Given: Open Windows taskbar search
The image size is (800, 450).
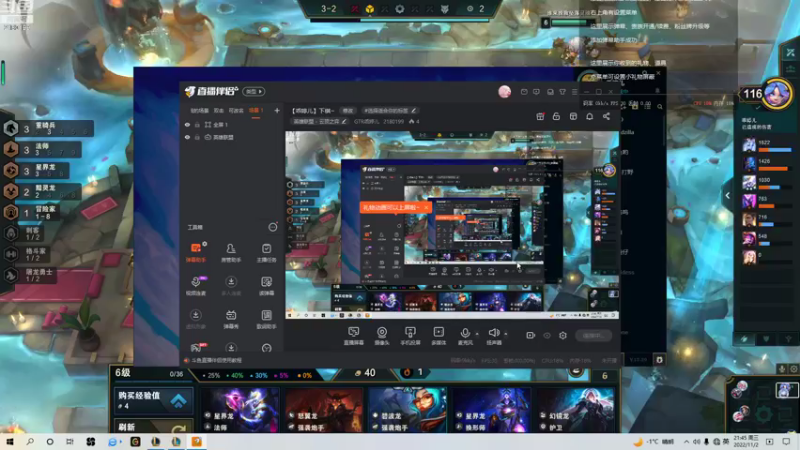Looking at the screenshot, I should pyautogui.click(x=30, y=442).
